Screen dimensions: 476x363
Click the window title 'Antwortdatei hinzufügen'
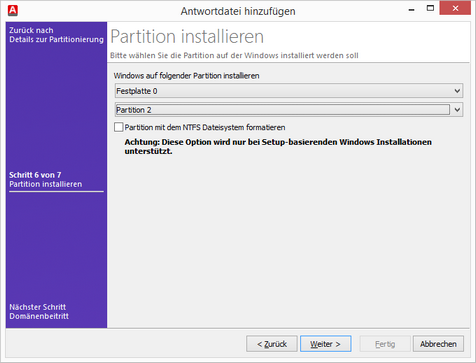[238, 11]
